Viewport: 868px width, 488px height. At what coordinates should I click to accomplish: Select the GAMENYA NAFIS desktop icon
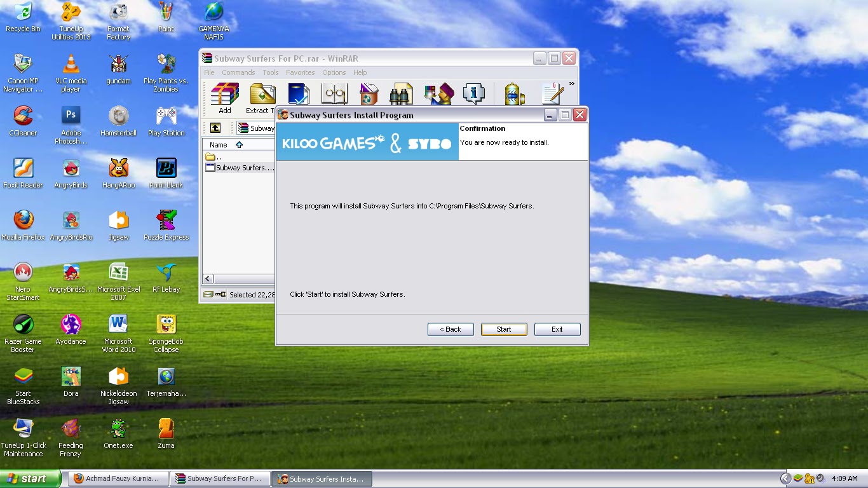tap(214, 21)
